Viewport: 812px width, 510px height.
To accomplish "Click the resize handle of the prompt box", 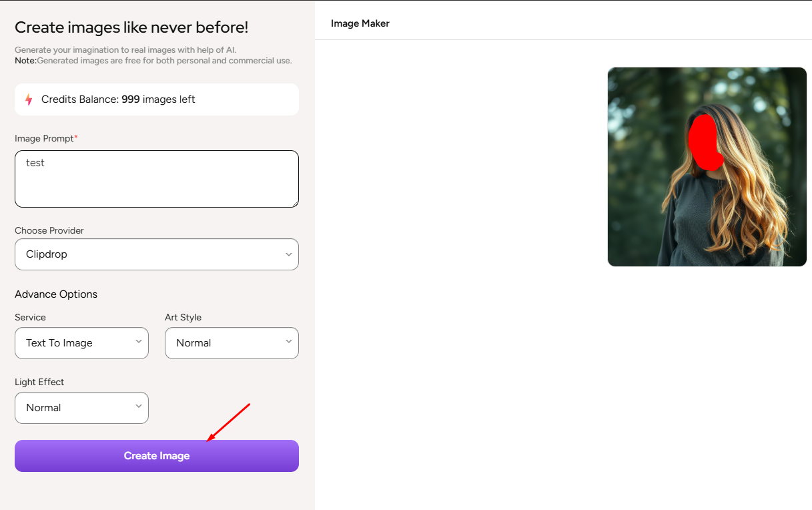I will (x=294, y=203).
